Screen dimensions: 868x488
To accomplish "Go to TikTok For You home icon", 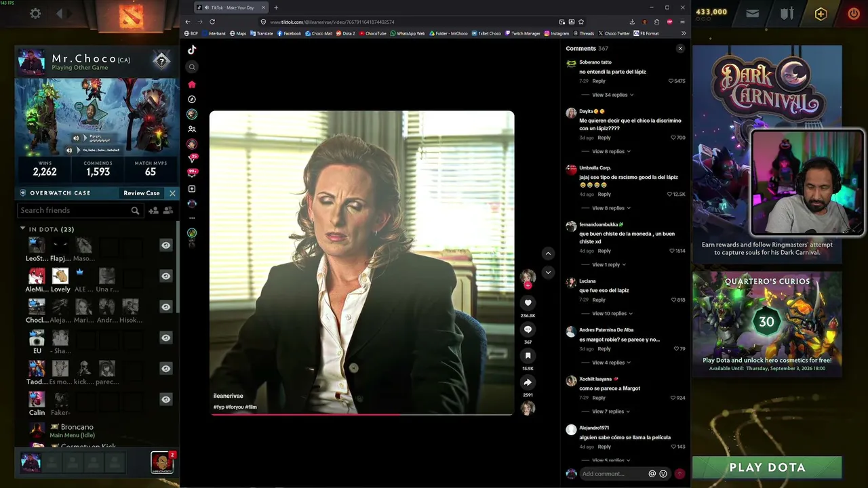I will tap(192, 84).
